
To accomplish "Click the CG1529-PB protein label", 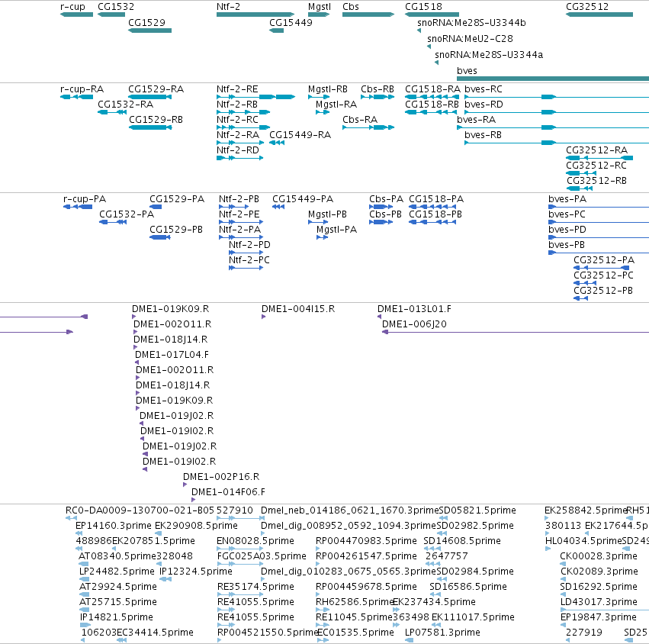I will coord(176,230).
